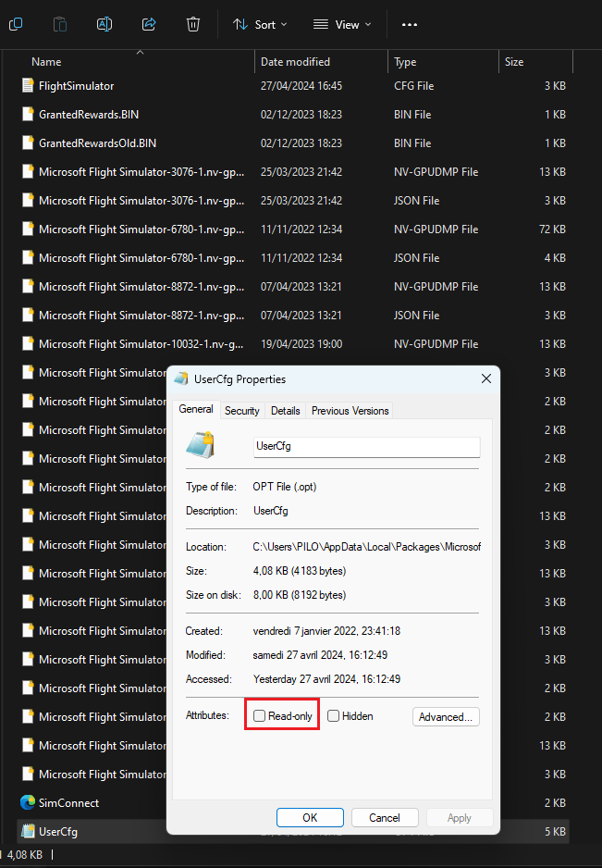Click Created date vendredi 7 janvier 2022

point(326,631)
